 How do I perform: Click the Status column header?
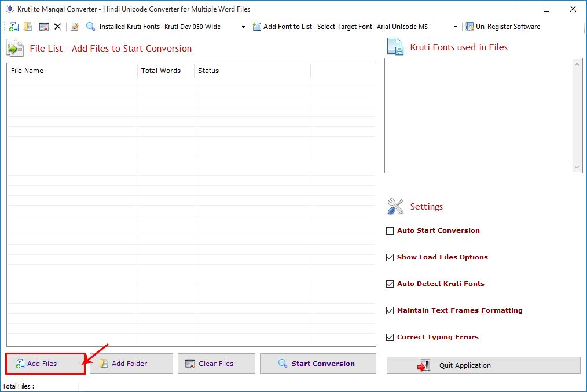[x=252, y=71]
